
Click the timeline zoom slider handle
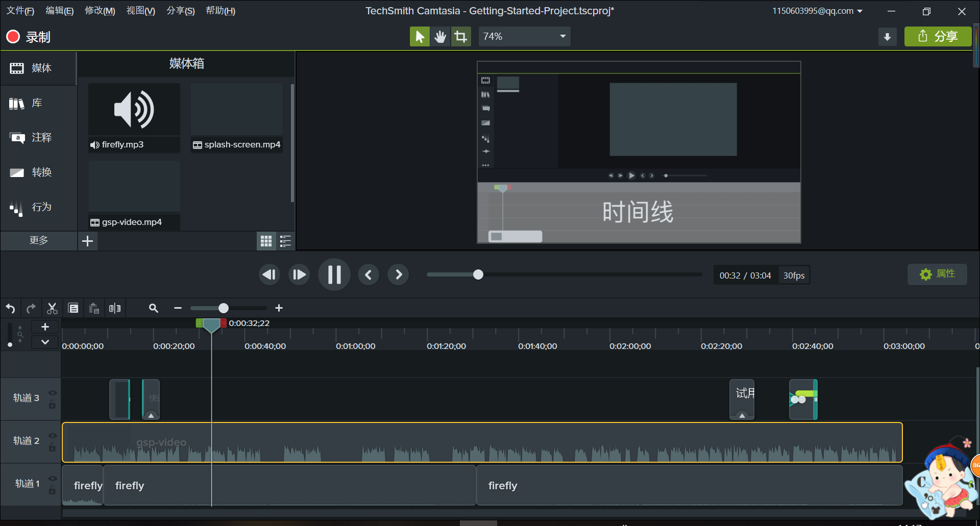[x=224, y=308]
